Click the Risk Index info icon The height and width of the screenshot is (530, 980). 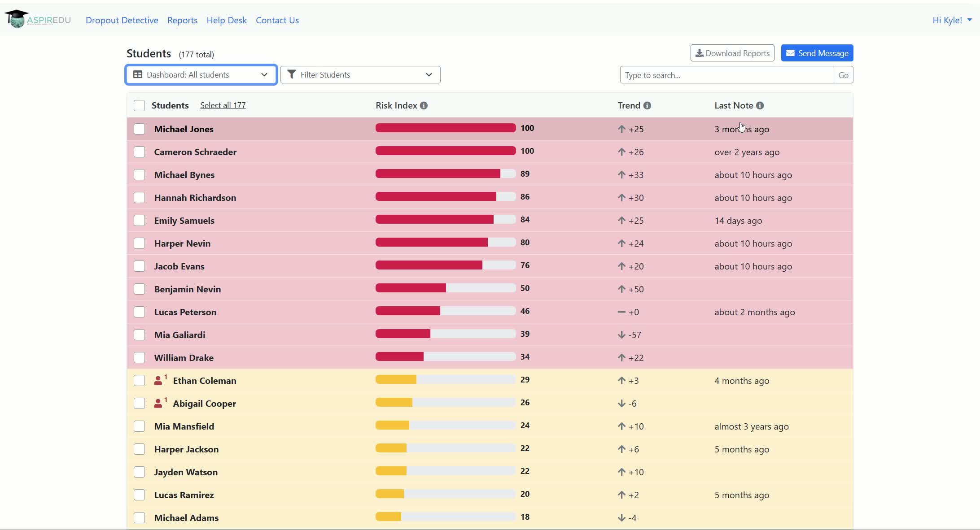click(424, 105)
